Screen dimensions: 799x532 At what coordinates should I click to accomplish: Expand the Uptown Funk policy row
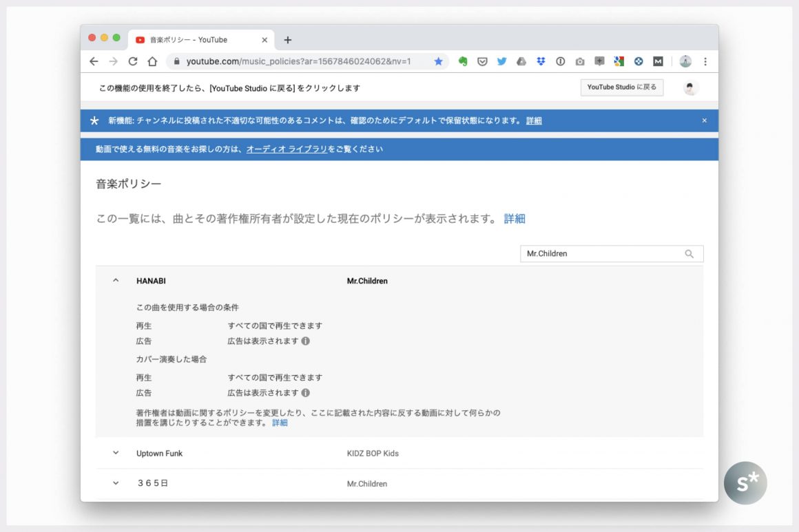click(116, 453)
